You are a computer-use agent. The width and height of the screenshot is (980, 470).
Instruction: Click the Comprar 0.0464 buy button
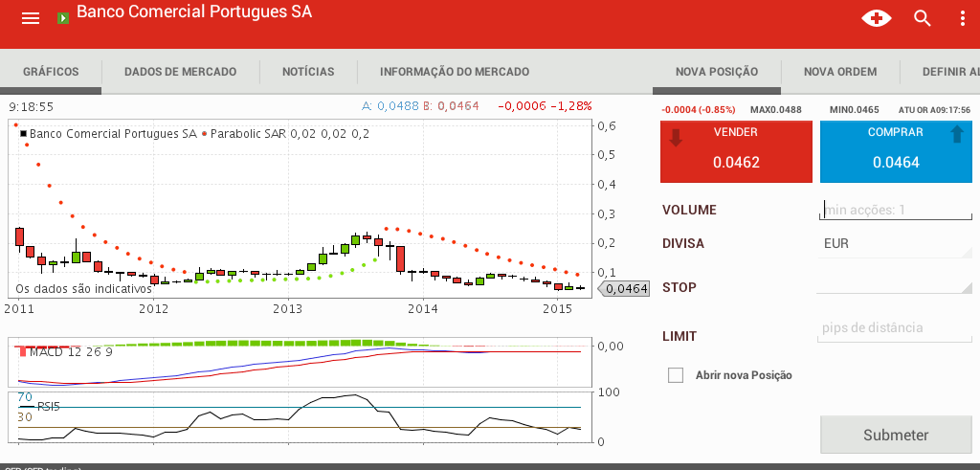coord(895,152)
